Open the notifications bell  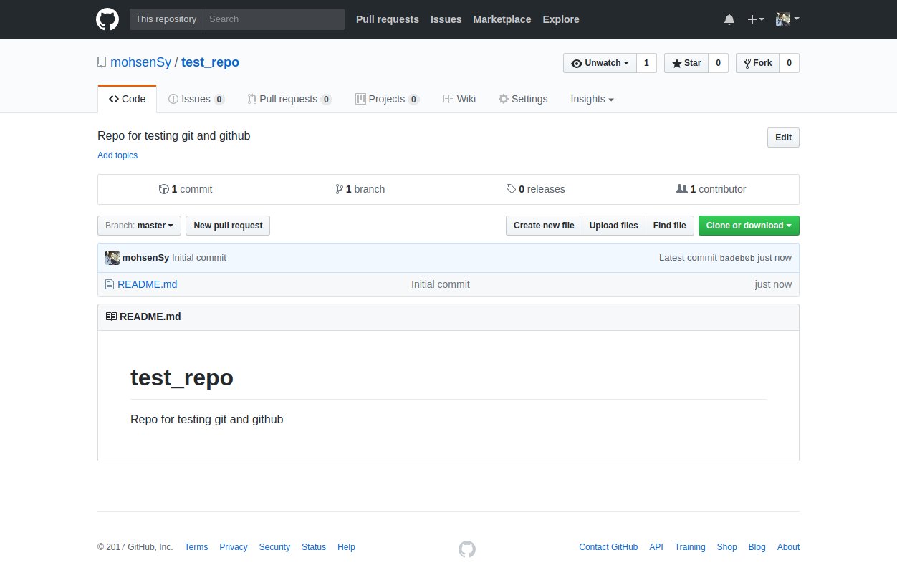tap(729, 20)
